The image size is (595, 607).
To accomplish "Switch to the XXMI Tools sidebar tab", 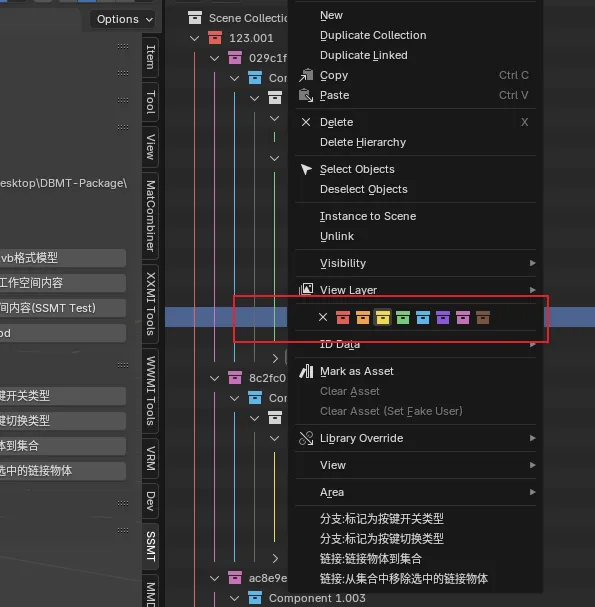I will click(151, 304).
